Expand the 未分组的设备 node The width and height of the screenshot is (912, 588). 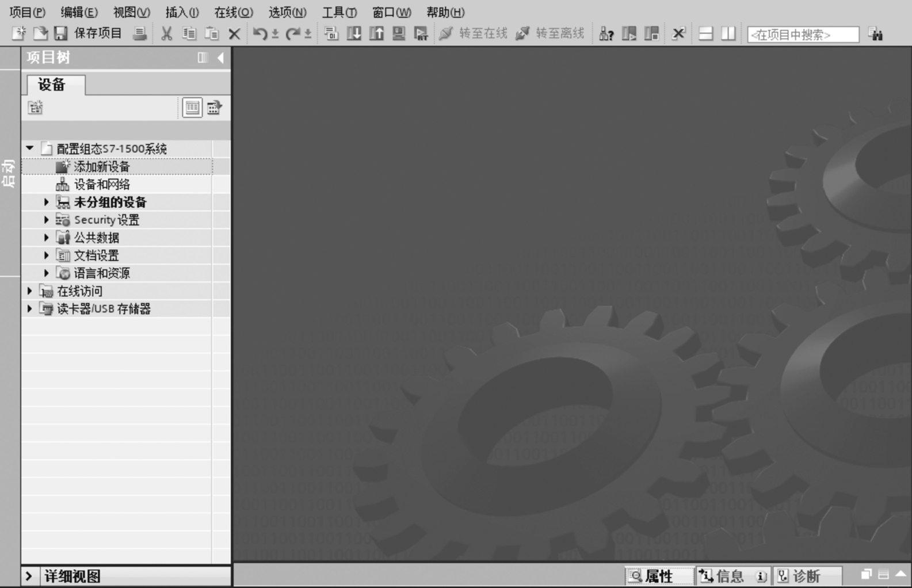[47, 202]
